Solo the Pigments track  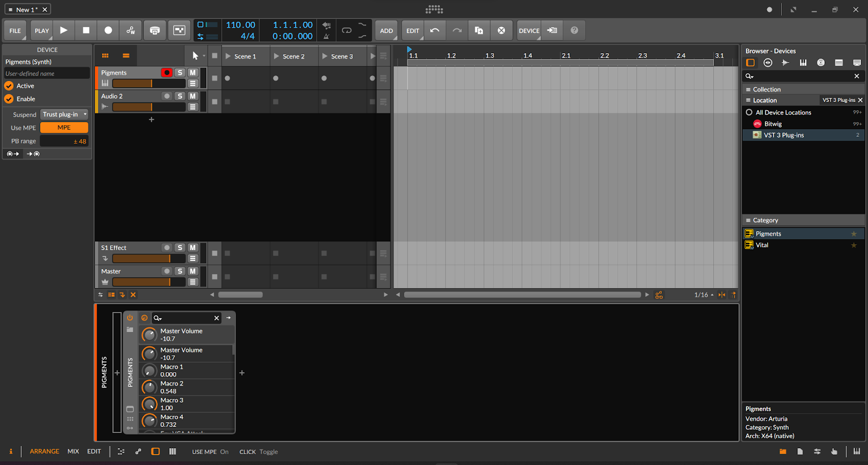point(180,73)
